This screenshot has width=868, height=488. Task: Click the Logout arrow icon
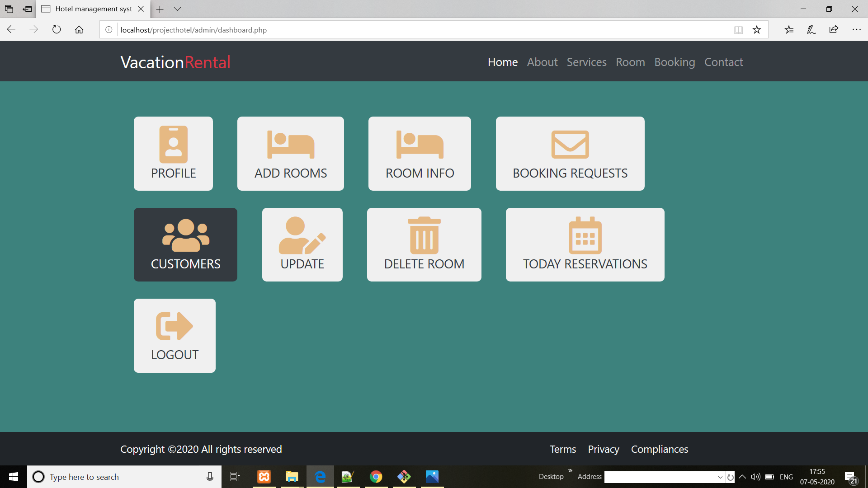point(175,325)
